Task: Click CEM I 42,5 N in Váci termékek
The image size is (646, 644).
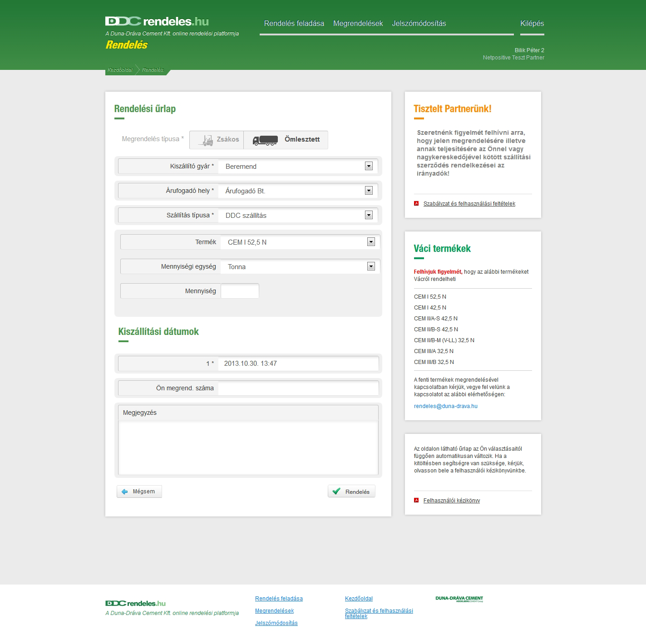Action: point(430,308)
